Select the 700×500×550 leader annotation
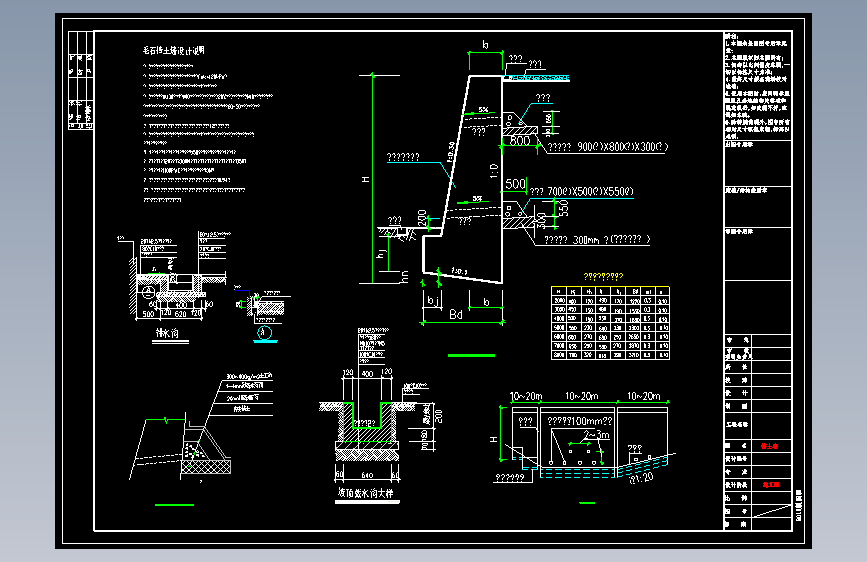 pyautogui.click(x=581, y=191)
